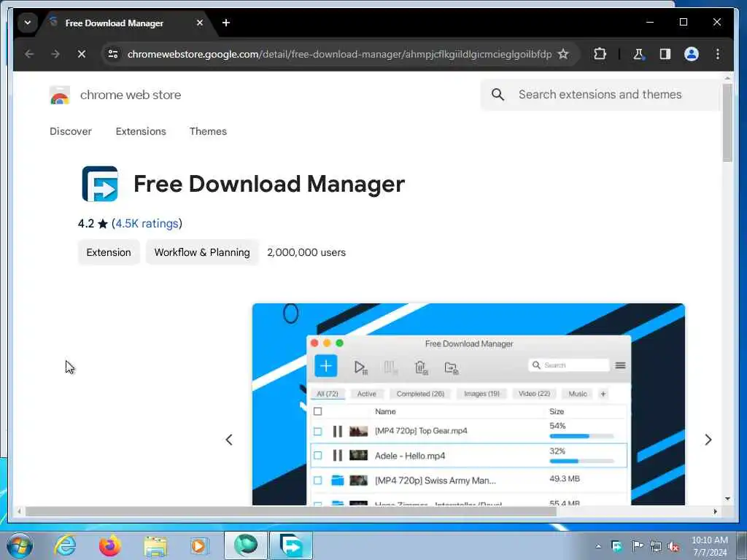Expand the tab search dropdown
The image size is (747, 560).
click(x=28, y=23)
